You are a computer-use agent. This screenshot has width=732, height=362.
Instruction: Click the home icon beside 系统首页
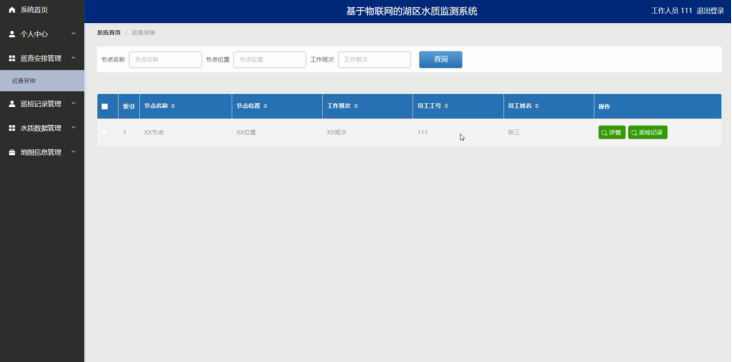tap(12, 10)
